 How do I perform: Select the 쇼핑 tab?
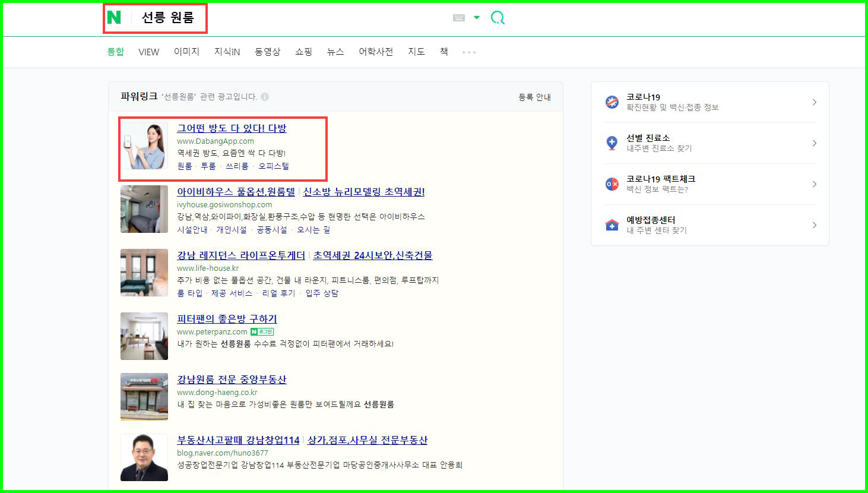tap(303, 52)
